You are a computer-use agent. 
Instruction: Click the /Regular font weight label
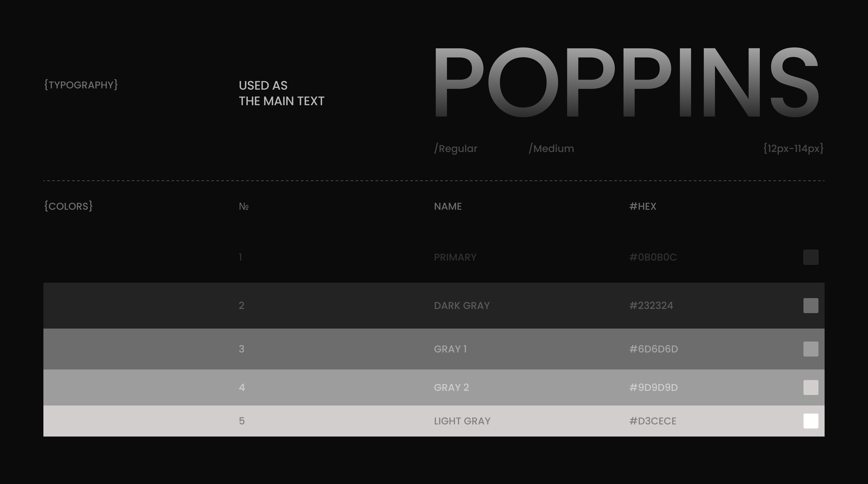(x=455, y=149)
